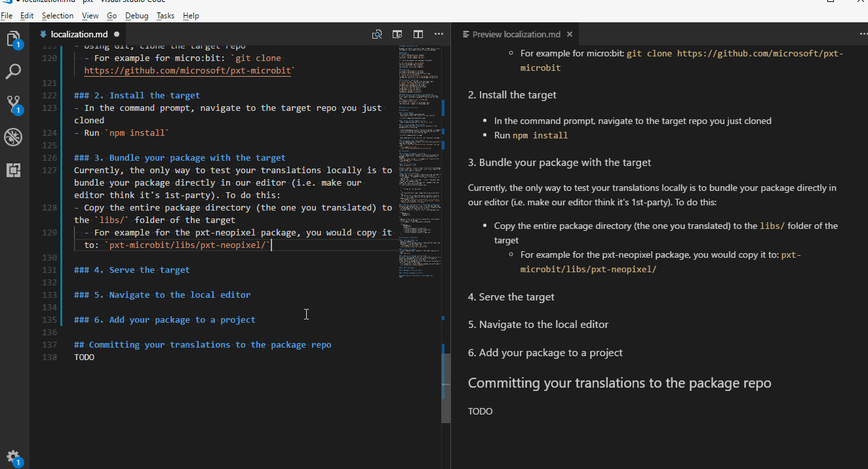Open the Explorer view in the activity bar
Image resolution: width=868 pixels, height=469 pixels.
point(14,39)
